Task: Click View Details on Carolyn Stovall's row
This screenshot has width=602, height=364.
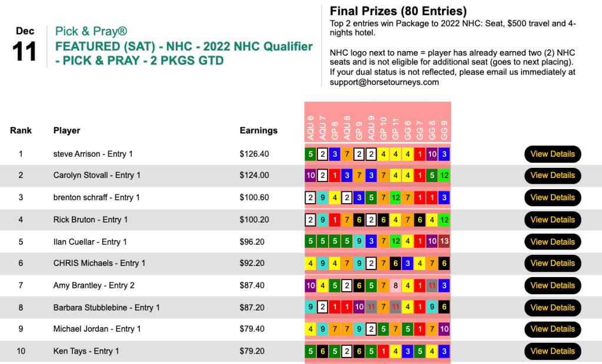Action: click(552, 176)
